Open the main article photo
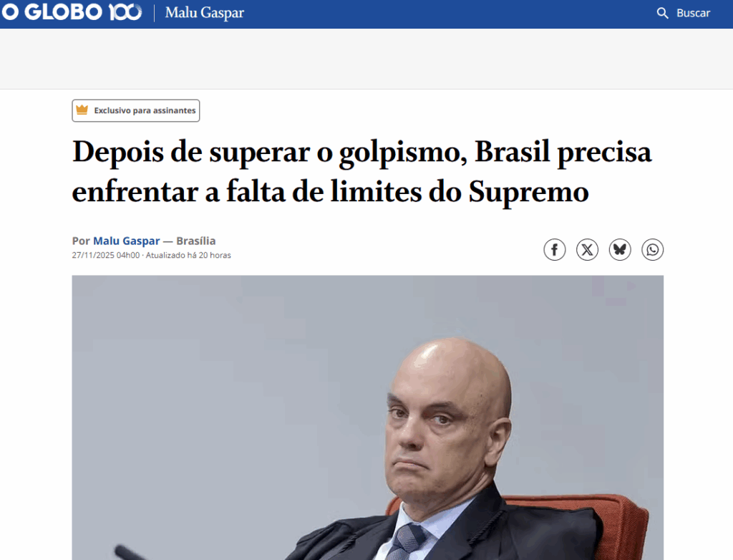This screenshot has height=560, width=733. [367, 417]
